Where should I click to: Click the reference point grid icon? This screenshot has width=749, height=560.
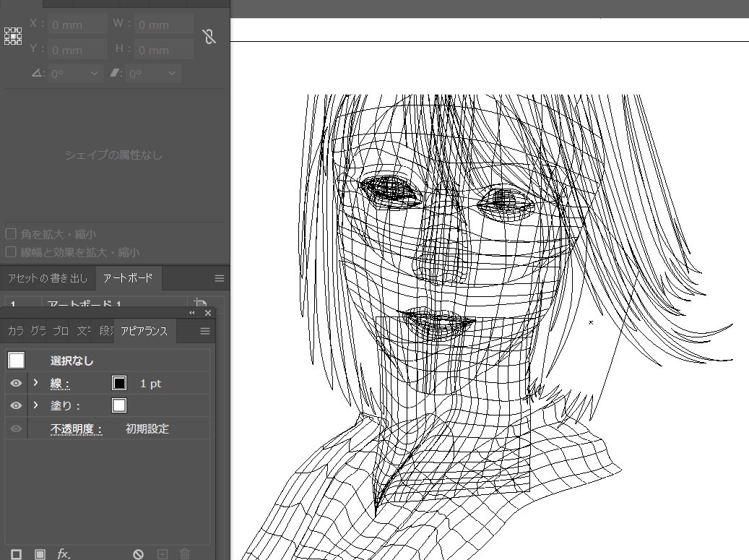point(13,36)
